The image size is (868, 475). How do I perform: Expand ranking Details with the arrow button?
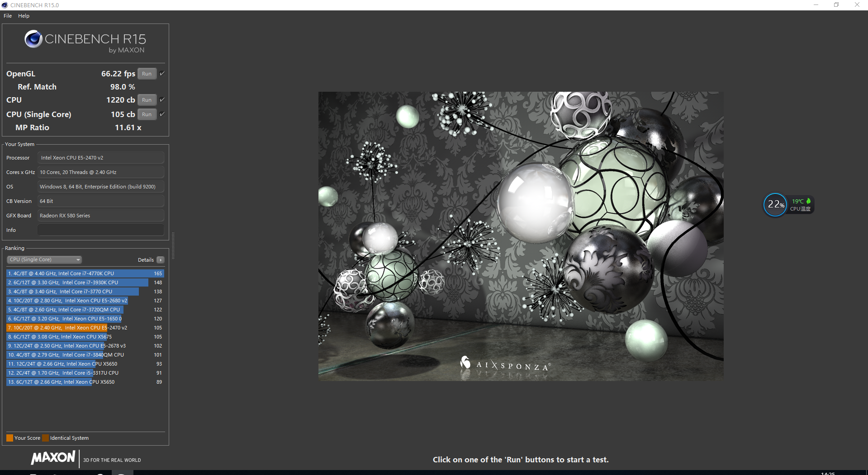[160, 260]
